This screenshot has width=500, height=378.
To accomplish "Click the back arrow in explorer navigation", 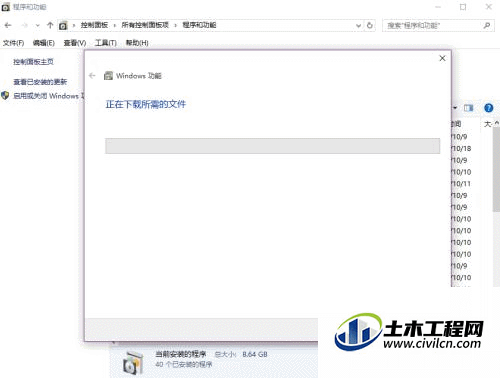I will (8, 25).
